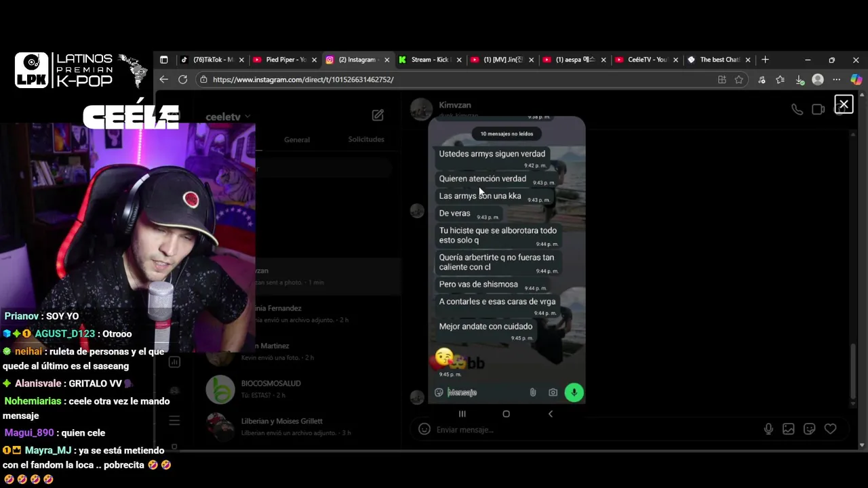Open the browser profile avatar
This screenshot has width=868, height=488.
(x=818, y=79)
